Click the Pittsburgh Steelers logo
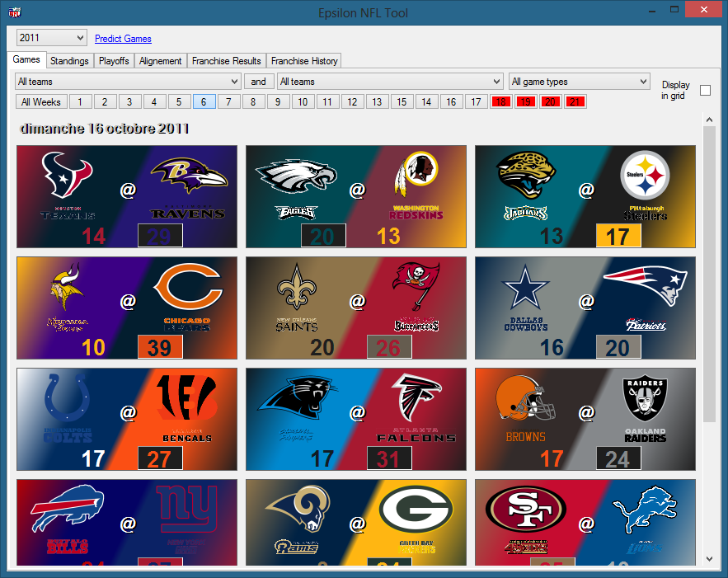The image size is (728, 578). coord(646,176)
